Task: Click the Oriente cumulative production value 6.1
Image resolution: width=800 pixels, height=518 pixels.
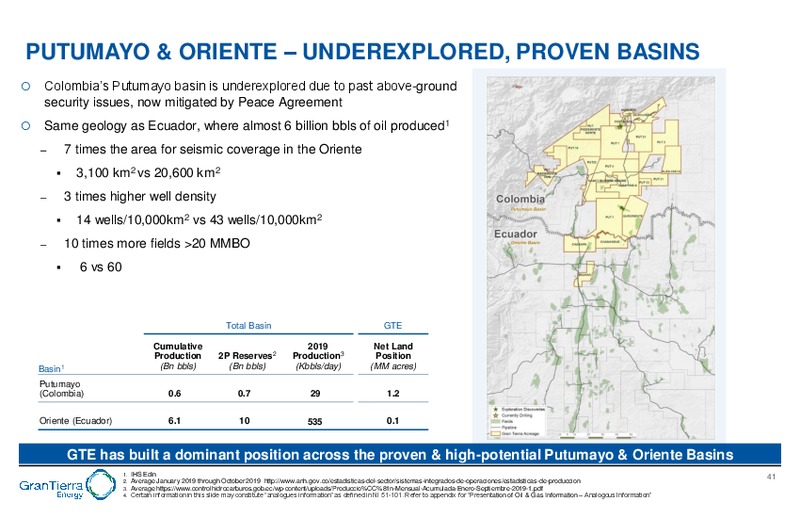Action: (174, 421)
